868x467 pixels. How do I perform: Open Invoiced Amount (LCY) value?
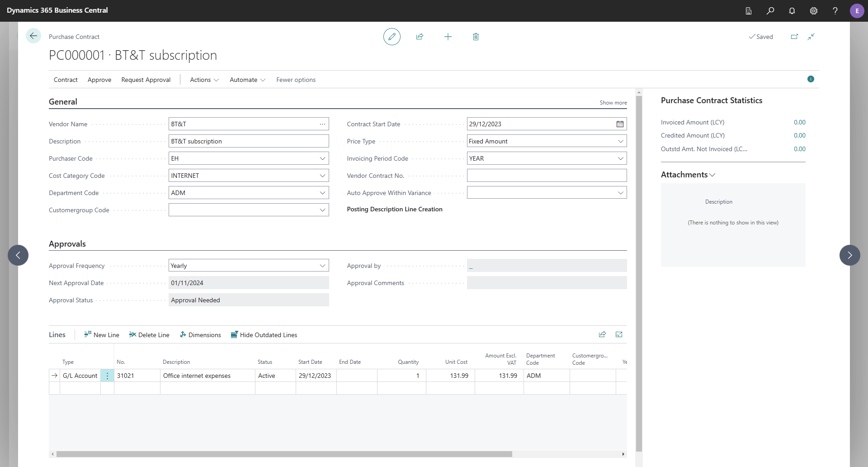(x=799, y=122)
